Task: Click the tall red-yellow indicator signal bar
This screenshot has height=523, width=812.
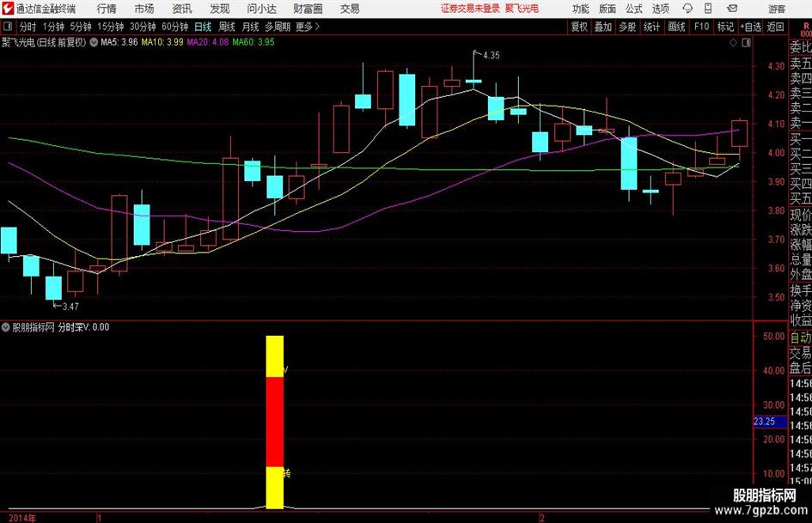Action: click(274, 422)
